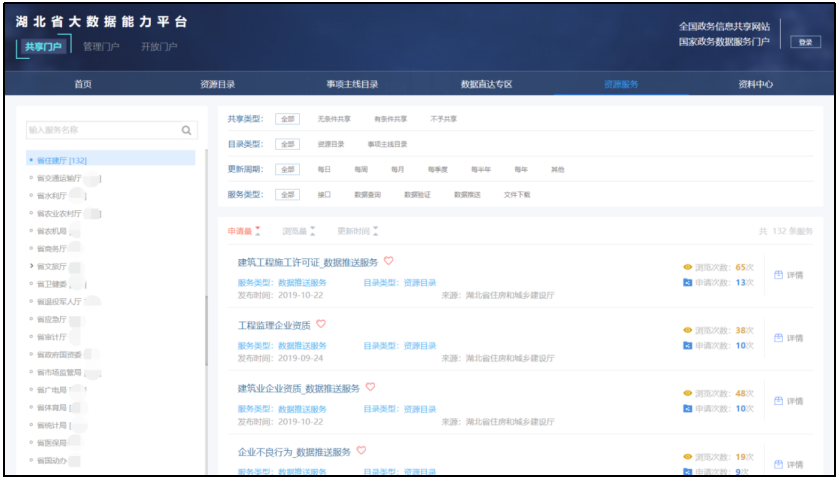Open 详情 for 建筑工程施工许可证 service
Viewport: 840px width, 480px height.
tap(788, 275)
